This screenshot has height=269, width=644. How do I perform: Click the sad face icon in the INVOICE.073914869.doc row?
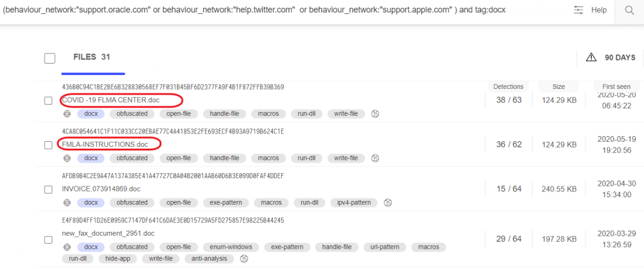(388, 202)
